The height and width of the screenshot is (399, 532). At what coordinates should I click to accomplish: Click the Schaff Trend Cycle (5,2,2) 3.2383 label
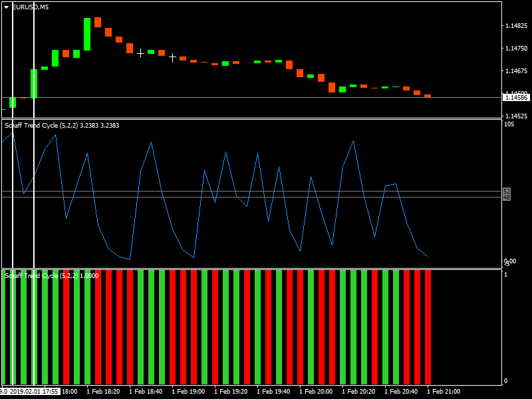[x=62, y=126]
